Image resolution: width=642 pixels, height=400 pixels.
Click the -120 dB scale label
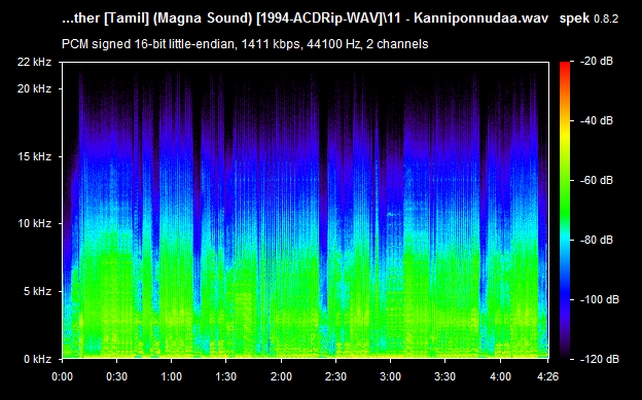click(600, 359)
